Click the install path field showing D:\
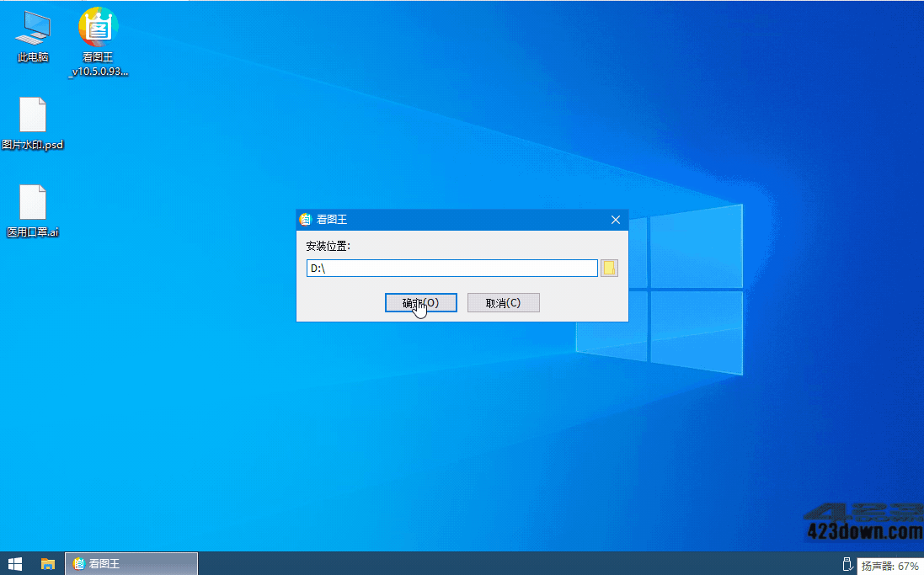 coord(451,268)
